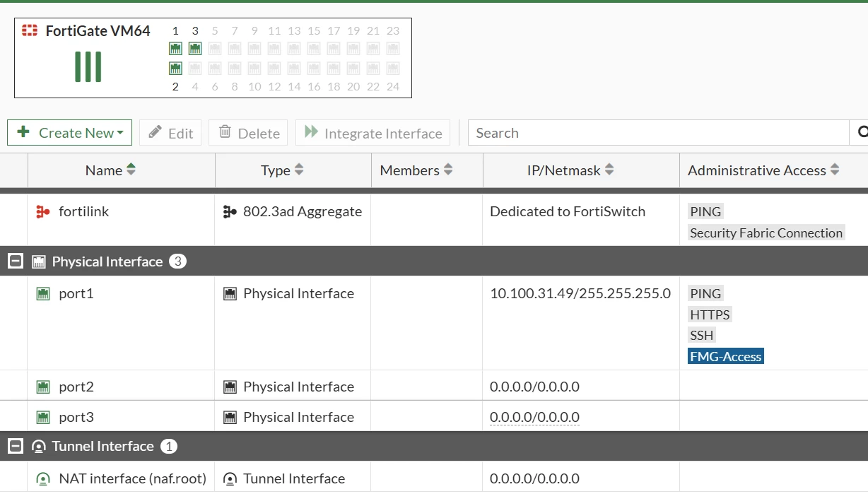Select the port1 interface name
The image size is (868, 494).
point(76,293)
